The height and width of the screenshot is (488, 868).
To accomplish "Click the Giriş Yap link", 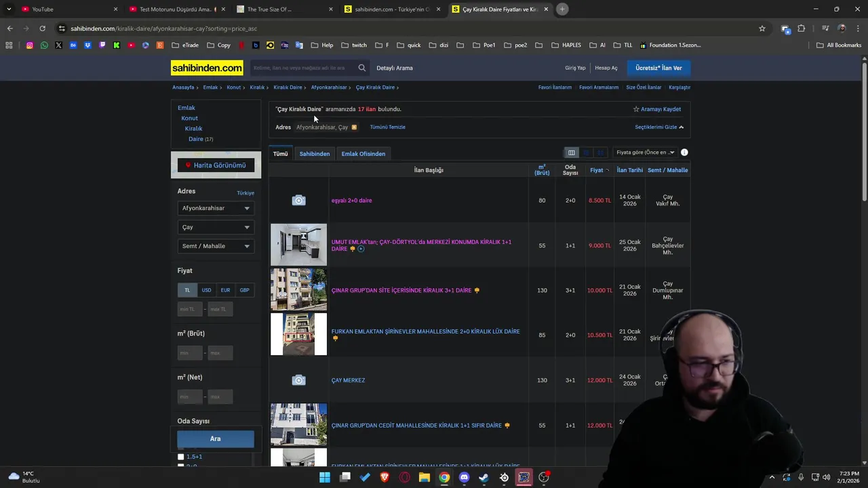I will click(x=575, y=68).
